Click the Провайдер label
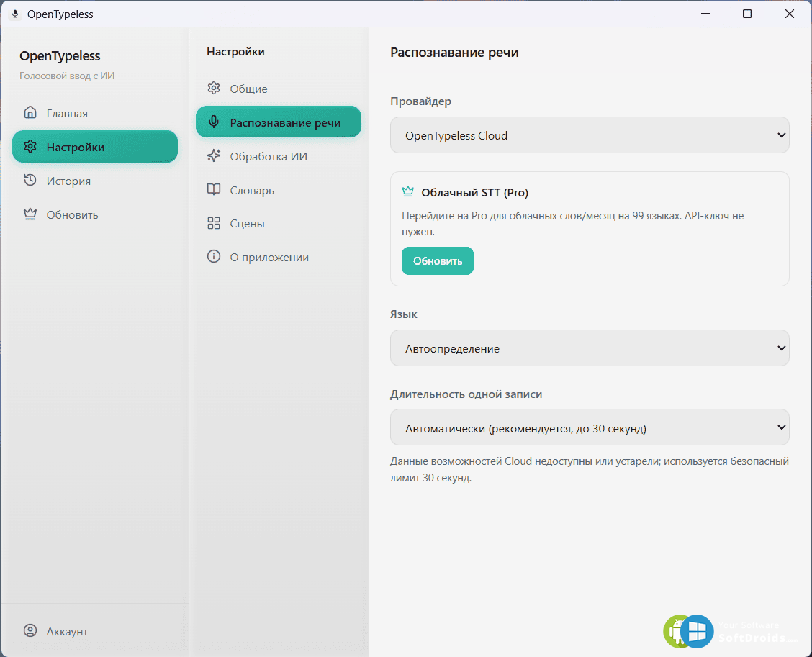Viewport: 812px width, 657px height. [x=420, y=101]
